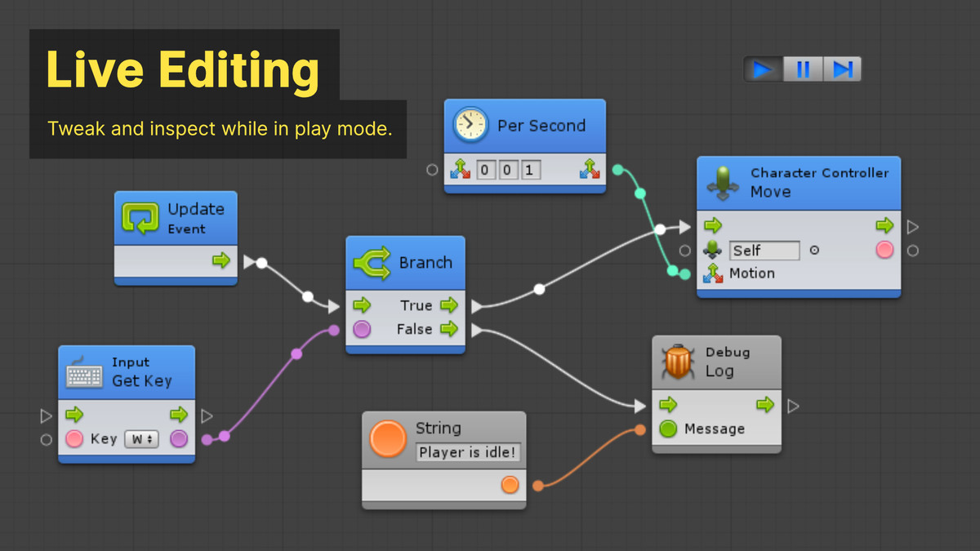Click the Step forward button
Image resolution: width=980 pixels, height=551 pixels.
pos(842,69)
